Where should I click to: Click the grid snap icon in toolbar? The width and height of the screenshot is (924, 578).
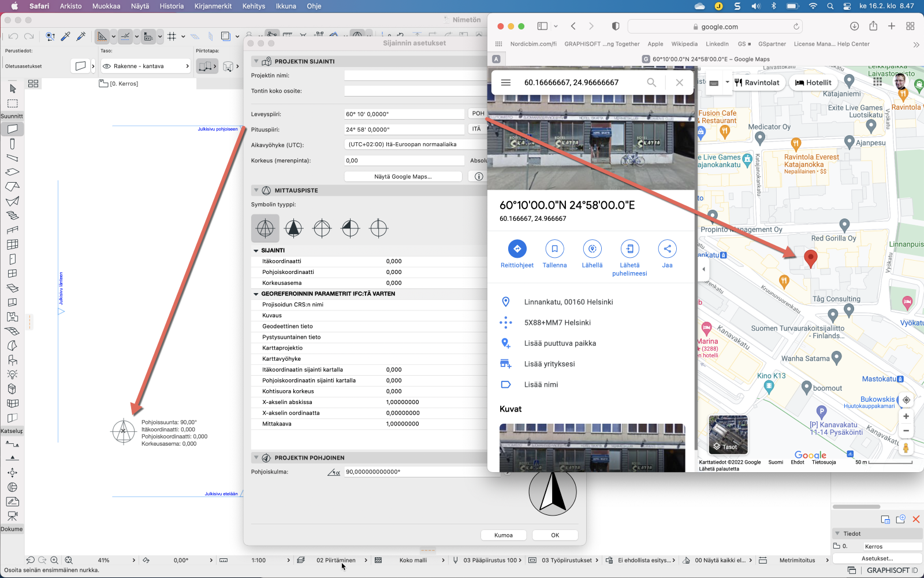[172, 36]
